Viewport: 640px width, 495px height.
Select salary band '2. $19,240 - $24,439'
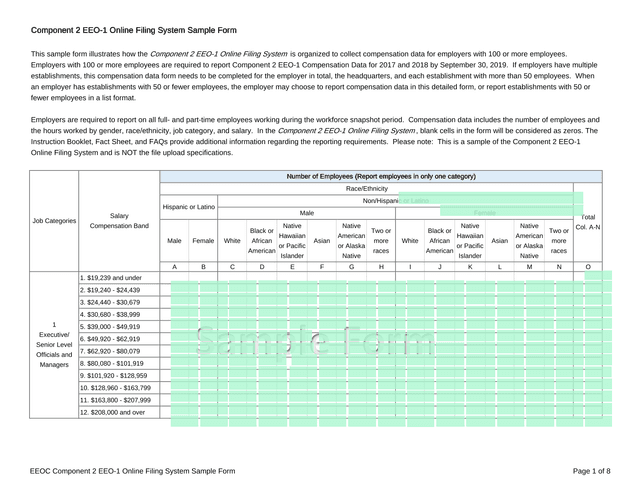(x=119, y=290)
